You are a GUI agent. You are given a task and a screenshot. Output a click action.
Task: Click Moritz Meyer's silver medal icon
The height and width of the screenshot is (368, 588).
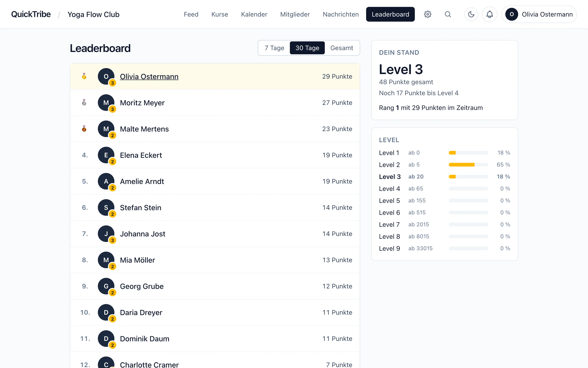tap(84, 103)
